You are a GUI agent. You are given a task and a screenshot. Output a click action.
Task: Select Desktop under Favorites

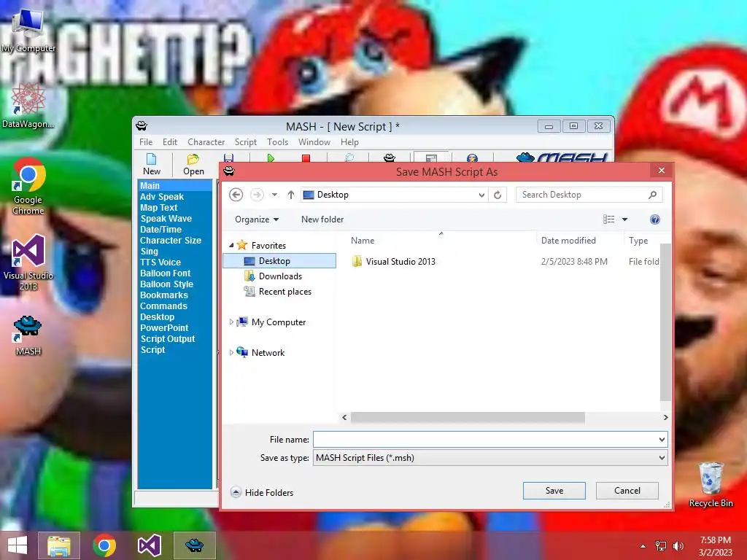pyautogui.click(x=279, y=261)
